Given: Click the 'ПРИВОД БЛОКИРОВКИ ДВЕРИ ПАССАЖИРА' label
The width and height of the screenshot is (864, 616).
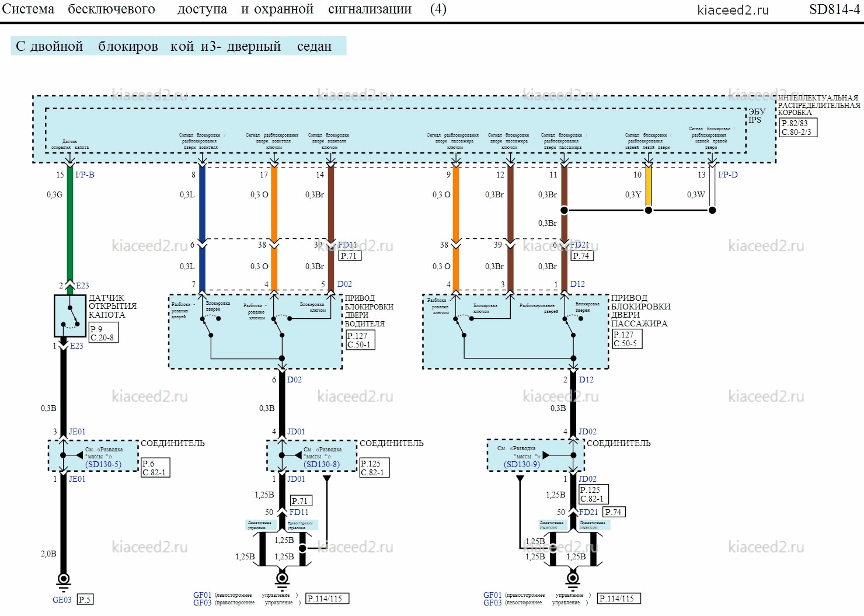Looking at the screenshot, I should click(x=640, y=311).
